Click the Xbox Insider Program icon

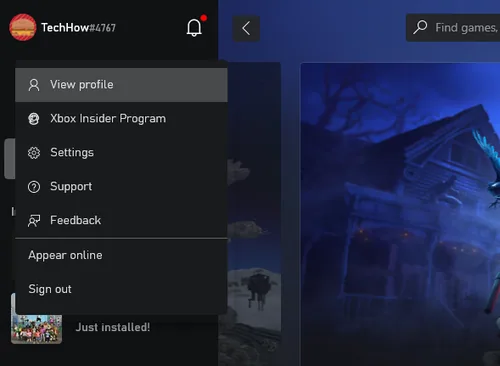[x=34, y=119]
